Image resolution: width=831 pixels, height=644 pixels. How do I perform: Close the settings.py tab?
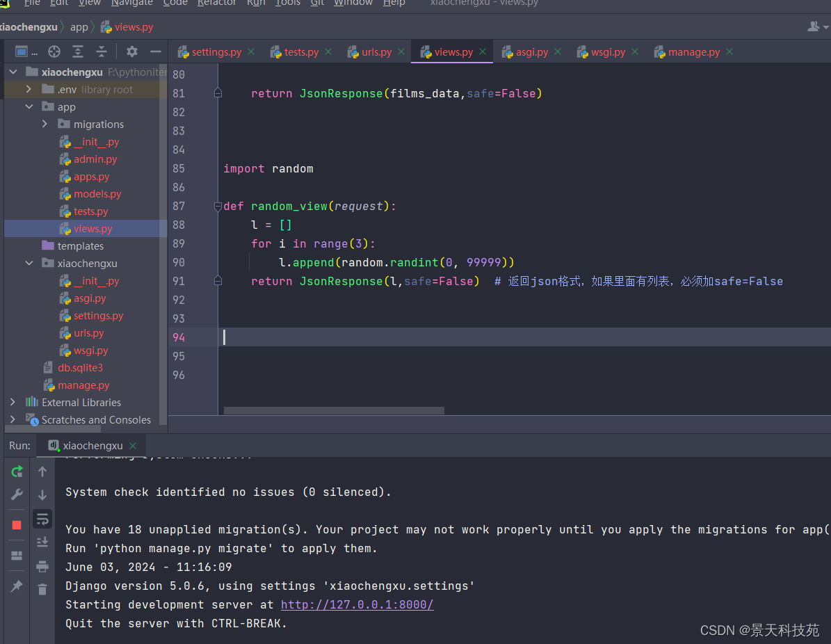[x=251, y=51]
